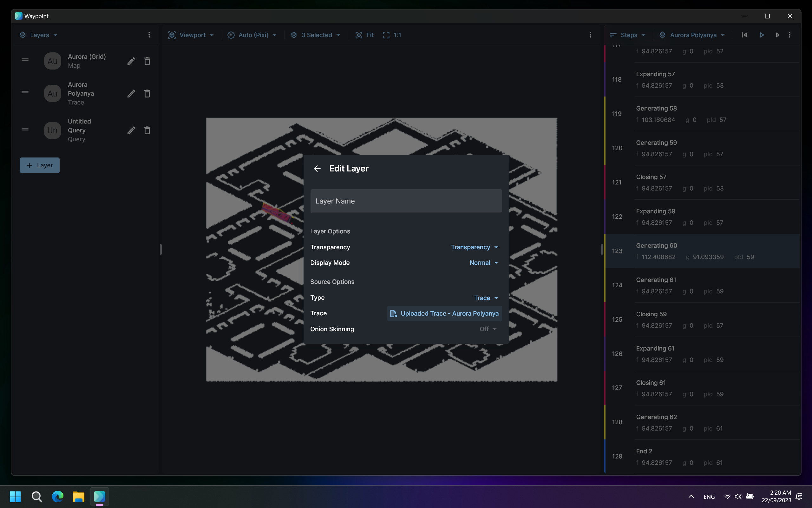Screen dimensions: 812x508
Task: Add a new layer with + Layer button
Action: (40, 165)
